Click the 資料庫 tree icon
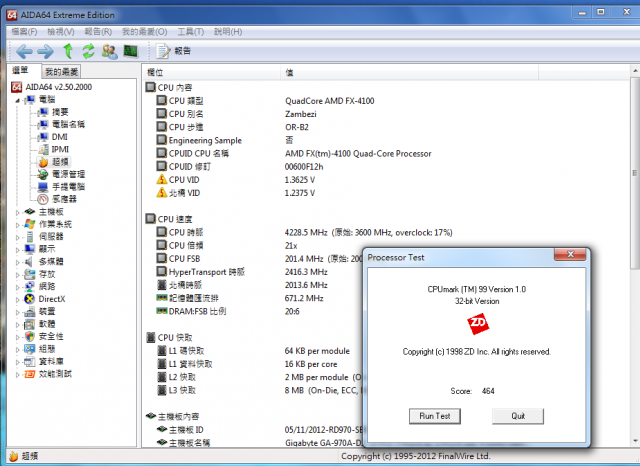This screenshot has height=466, width=640. pyautogui.click(x=29, y=362)
